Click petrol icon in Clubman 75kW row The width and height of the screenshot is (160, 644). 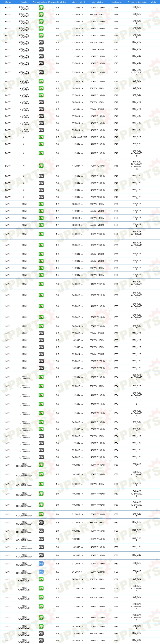(x=41, y=386)
